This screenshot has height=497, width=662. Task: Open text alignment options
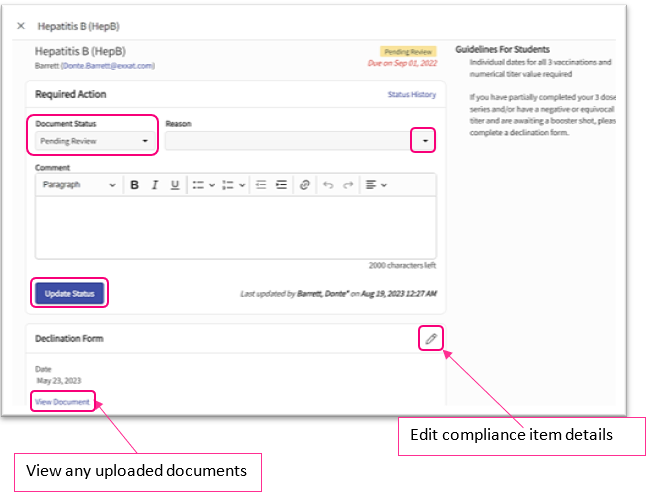(x=376, y=185)
